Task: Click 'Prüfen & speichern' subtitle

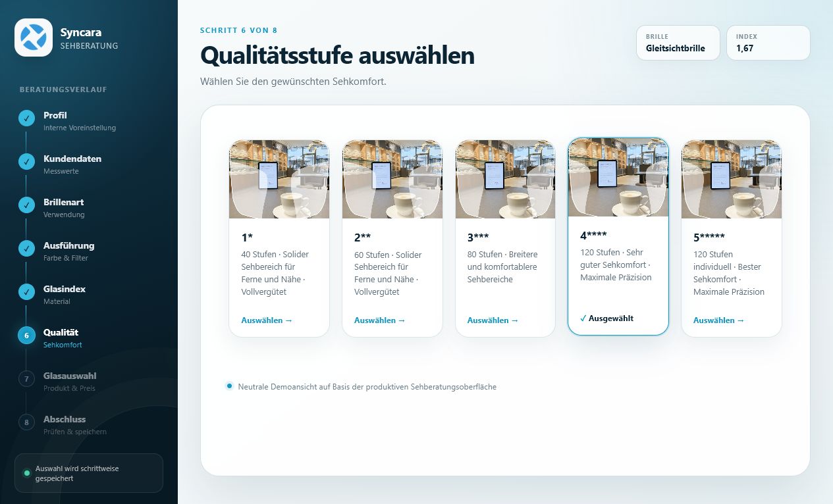Action: [75, 432]
